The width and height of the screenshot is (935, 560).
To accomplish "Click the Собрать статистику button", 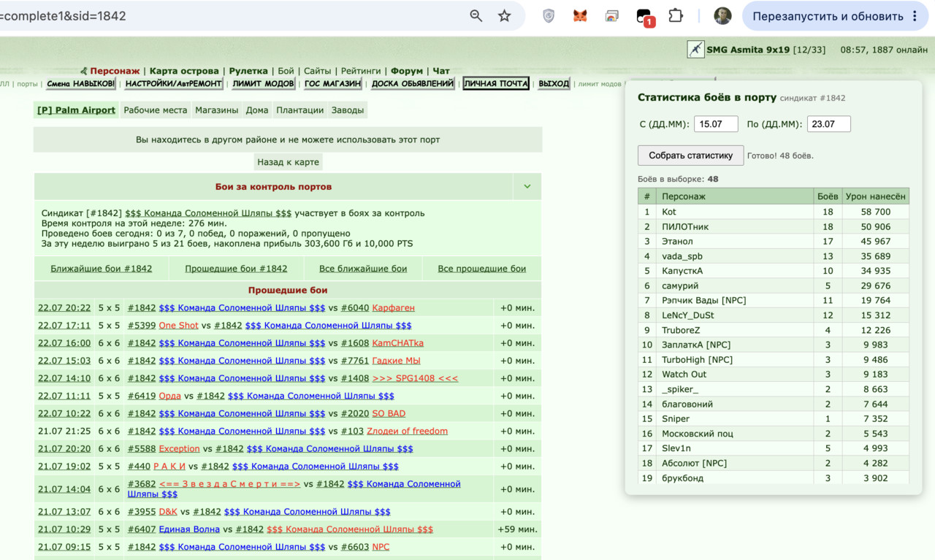I will coord(691,156).
